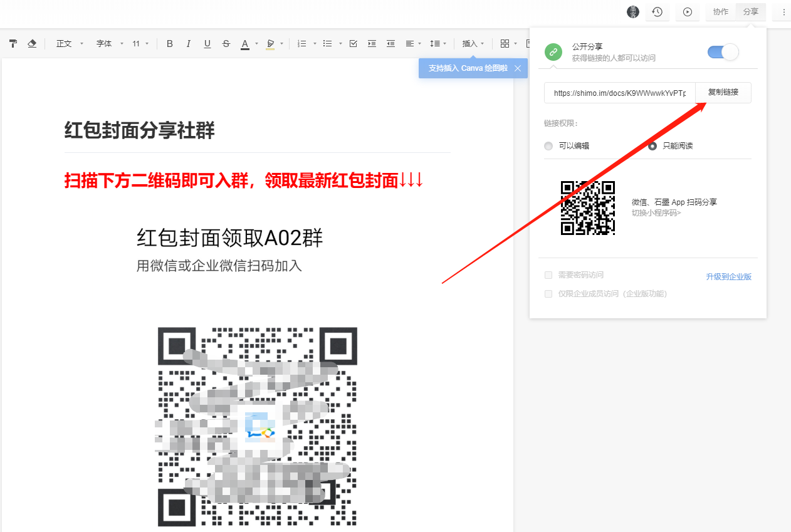Click the user avatar icon
The image size is (791, 532).
coord(633,12)
